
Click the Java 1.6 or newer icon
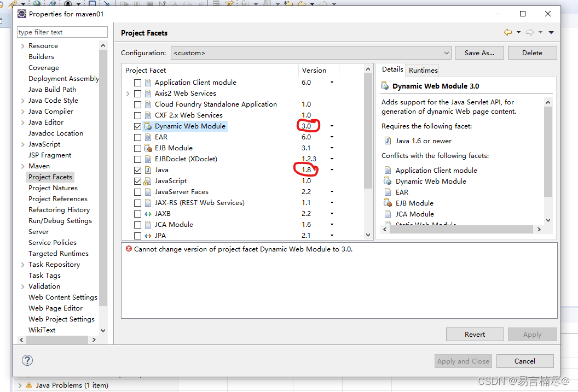tap(388, 141)
